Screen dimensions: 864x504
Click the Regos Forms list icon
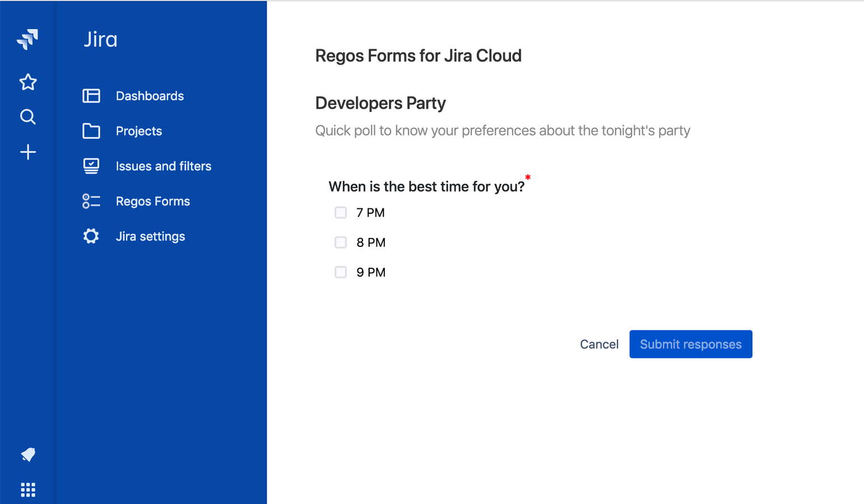91,201
